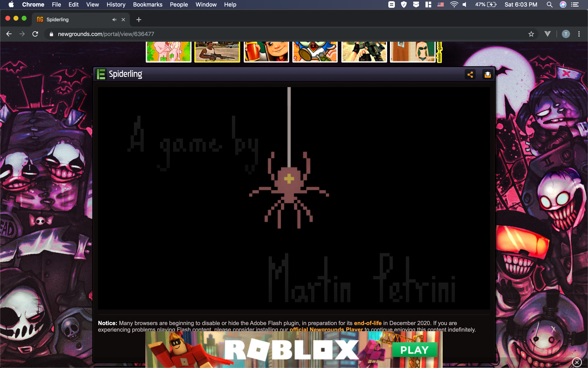Viewport: 588px width, 368px height.
Task: Open the File menu
Action: pos(56,4)
